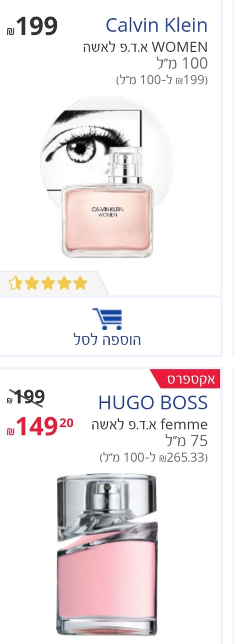
Task: Click the shopping cart icon
Action: point(107,318)
